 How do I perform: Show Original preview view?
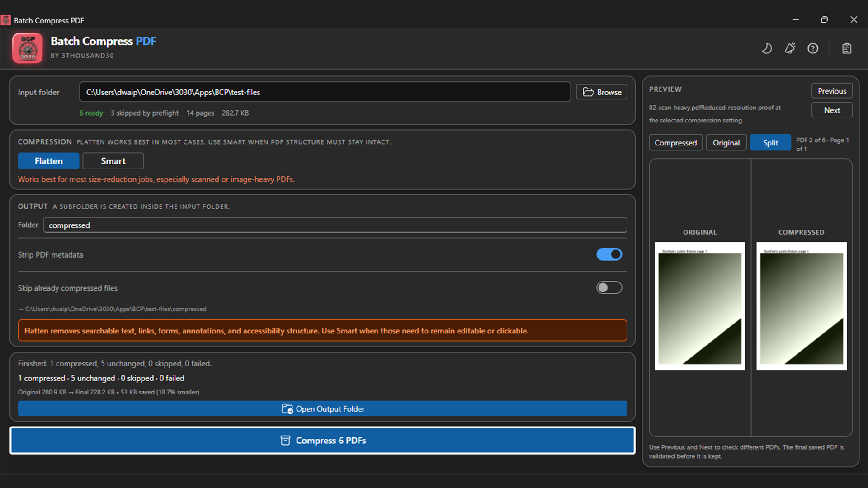[726, 143]
